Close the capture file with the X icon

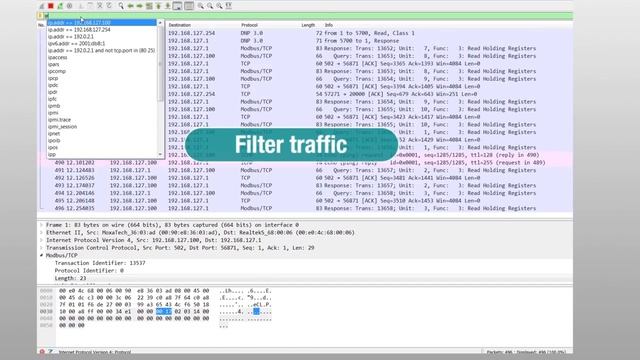[100, 6]
